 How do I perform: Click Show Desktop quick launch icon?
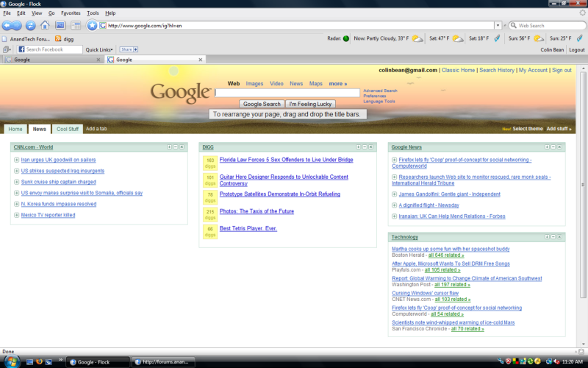(x=29, y=362)
